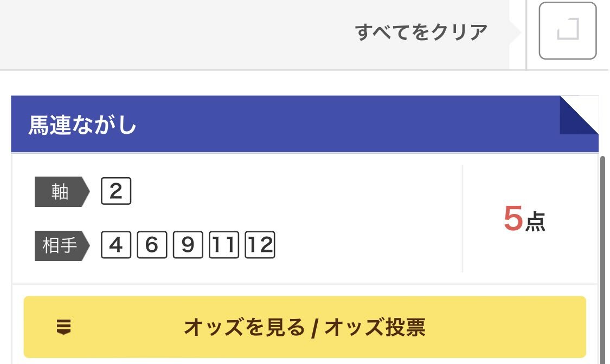The width and height of the screenshot is (610, 364).
Task: Click the 相手 label tag
Action: [x=62, y=245]
